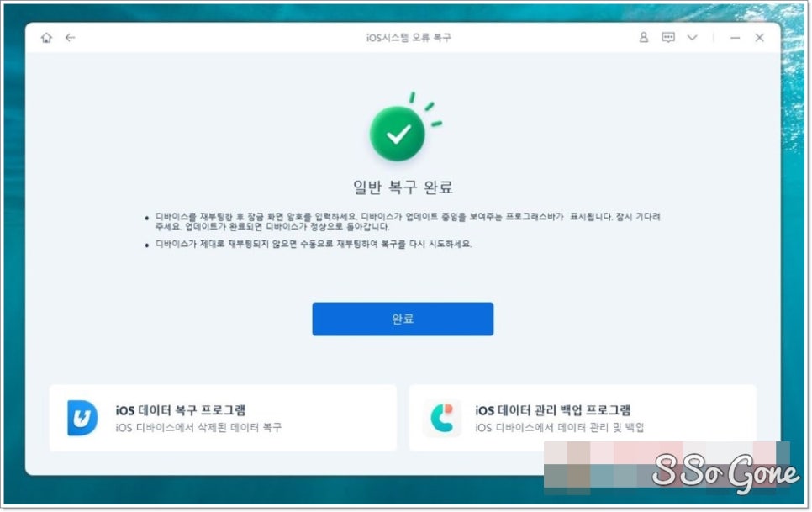
Task: Click the blue UltData recovery app icon
Action: (82, 418)
